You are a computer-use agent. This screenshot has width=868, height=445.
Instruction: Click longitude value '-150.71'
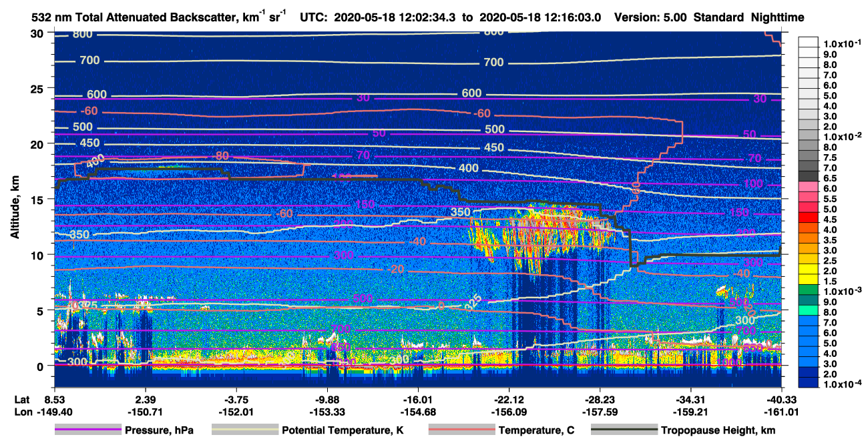145,412
